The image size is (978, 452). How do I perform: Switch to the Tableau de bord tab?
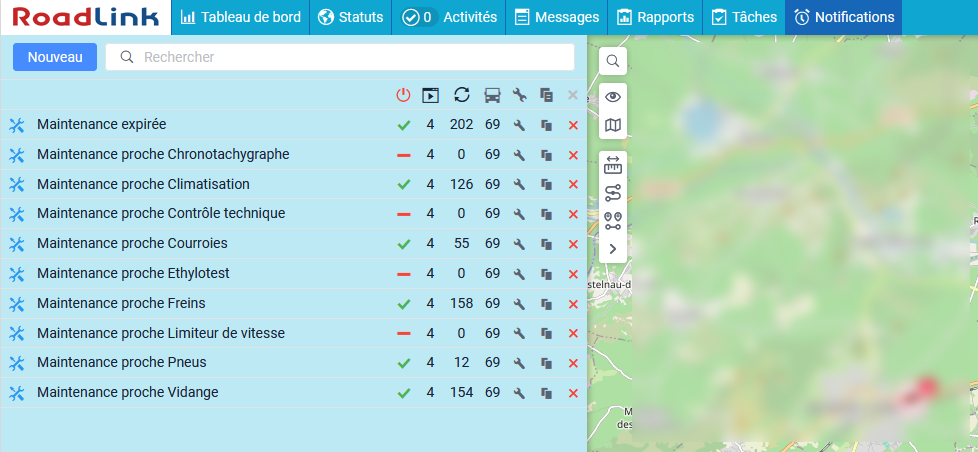coord(240,17)
